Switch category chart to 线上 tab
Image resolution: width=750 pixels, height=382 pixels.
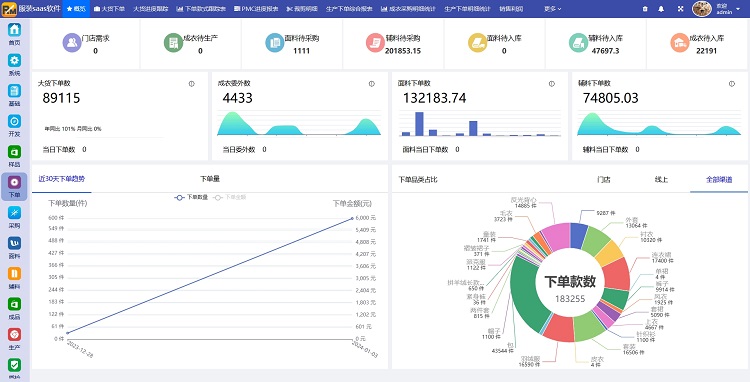[x=661, y=180]
